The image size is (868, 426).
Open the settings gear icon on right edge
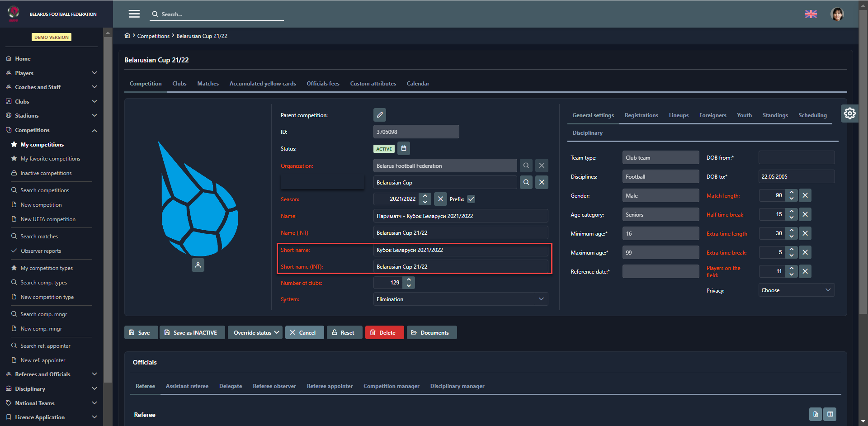pos(849,113)
